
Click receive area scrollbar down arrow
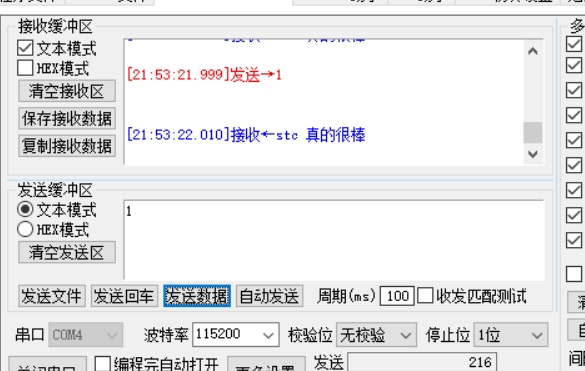pos(533,153)
